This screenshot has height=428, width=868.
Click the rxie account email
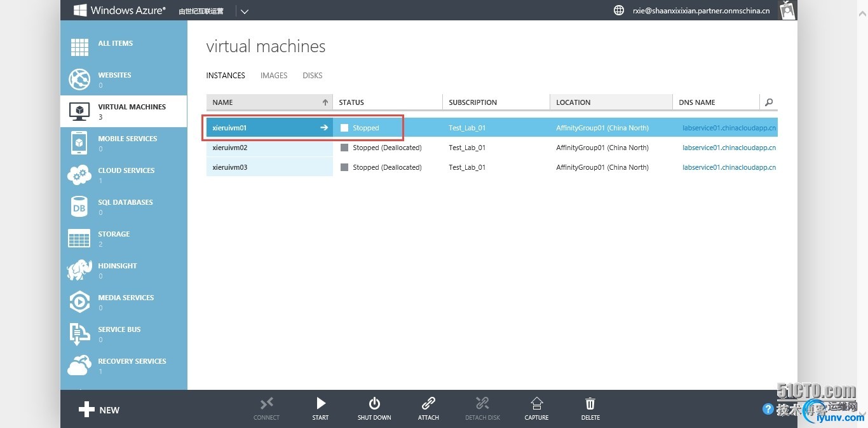click(702, 11)
